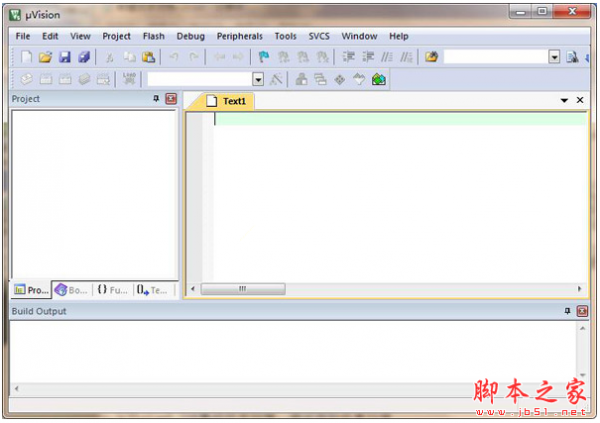Open the Find text combo box dropdown
The width and height of the screenshot is (600, 423).
(554, 58)
